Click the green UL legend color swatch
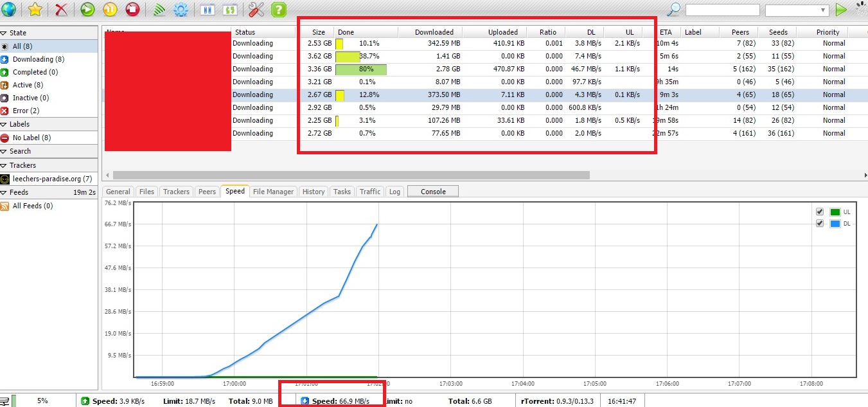 pyautogui.click(x=835, y=212)
